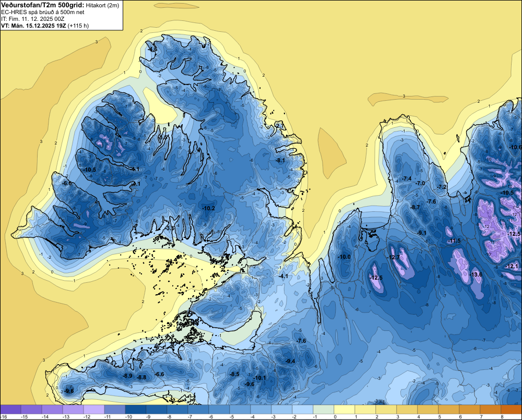Click the -7.4 temperature value

tap(407, 179)
